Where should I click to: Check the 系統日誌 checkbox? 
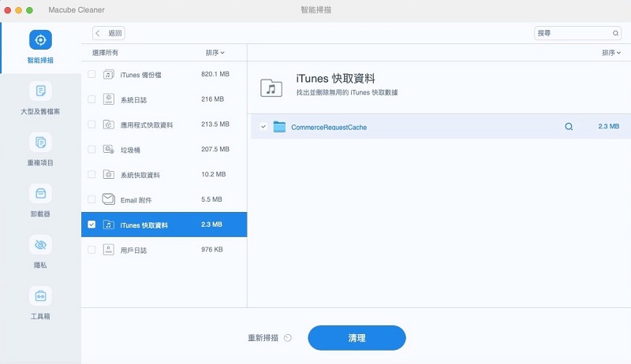click(91, 99)
